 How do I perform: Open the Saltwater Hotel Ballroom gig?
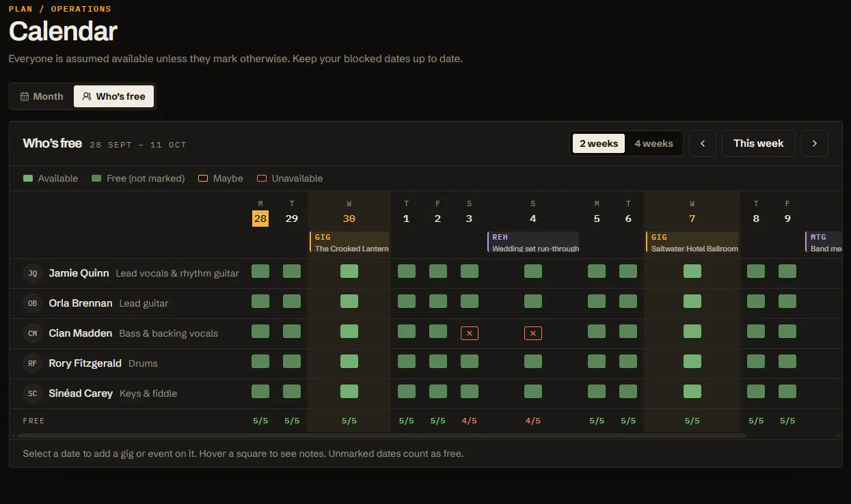[x=692, y=242]
